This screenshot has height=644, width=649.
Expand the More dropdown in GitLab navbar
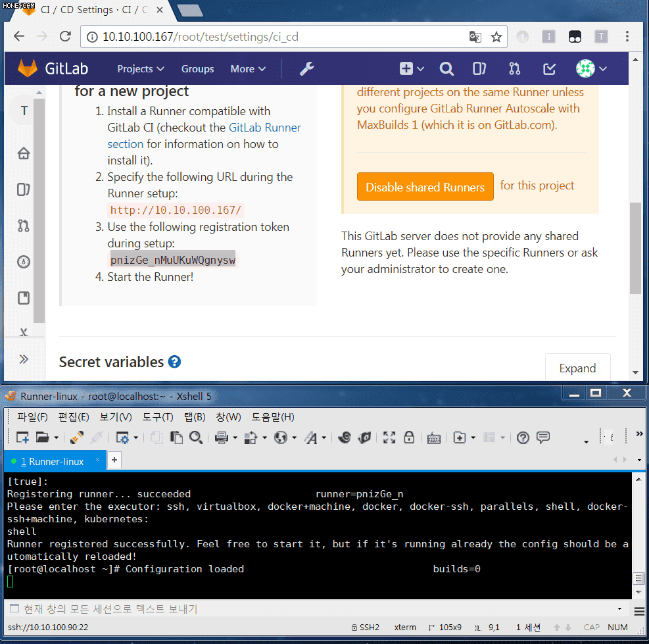tap(248, 69)
